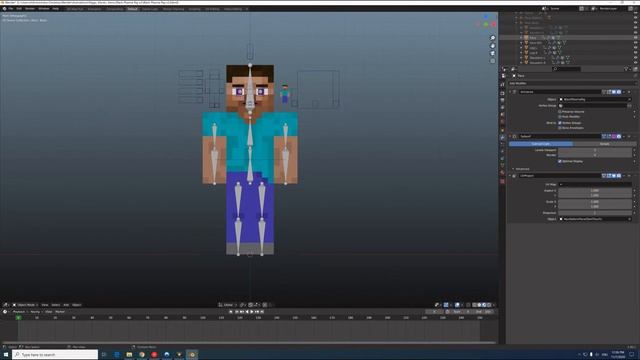Viewport: 640px width, 360px height.
Task: Click the play reverse button in timeline
Action: click(247, 312)
